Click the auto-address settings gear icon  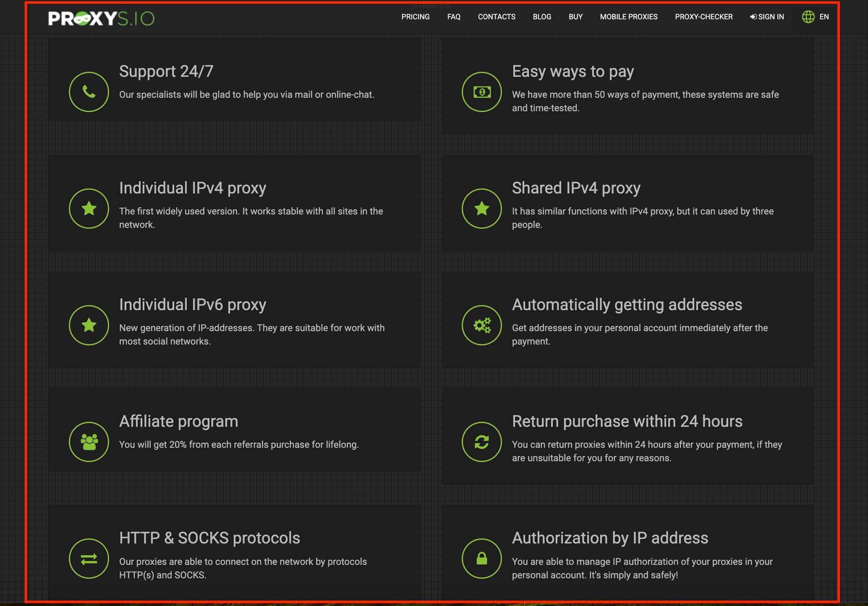(481, 325)
